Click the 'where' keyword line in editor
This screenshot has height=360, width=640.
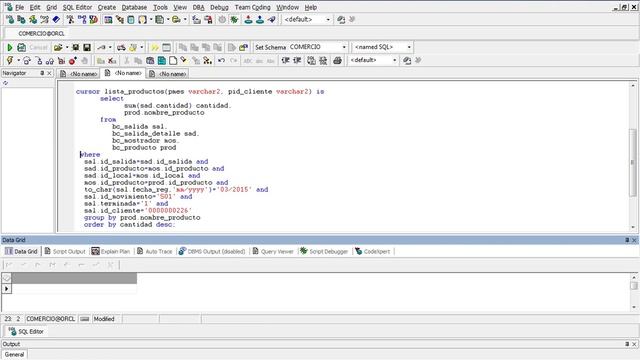(90, 155)
